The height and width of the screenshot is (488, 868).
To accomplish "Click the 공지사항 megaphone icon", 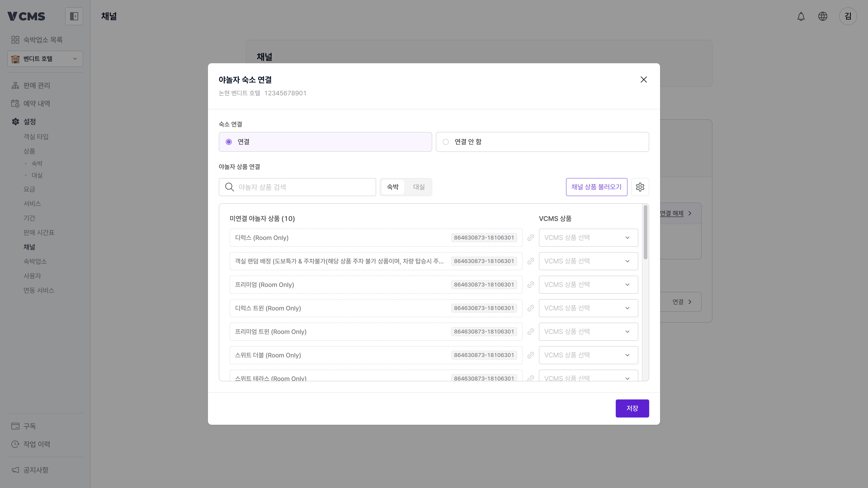I will point(15,470).
